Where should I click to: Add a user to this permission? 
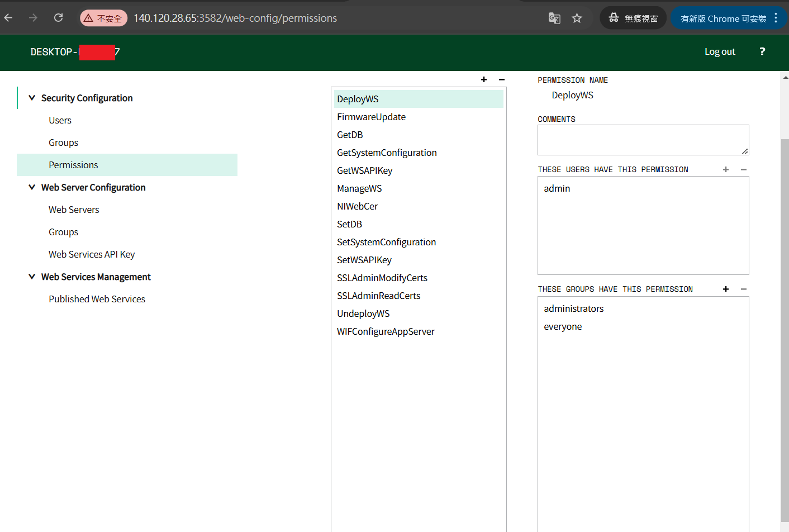[x=726, y=169]
